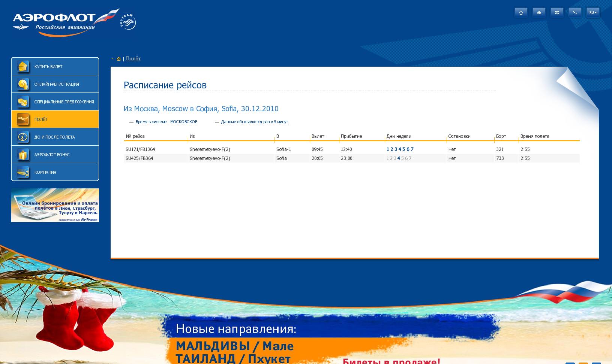The image size is (612, 364).
Task: Click the airplane icon beside Полёт
Action: tap(23, 119)
